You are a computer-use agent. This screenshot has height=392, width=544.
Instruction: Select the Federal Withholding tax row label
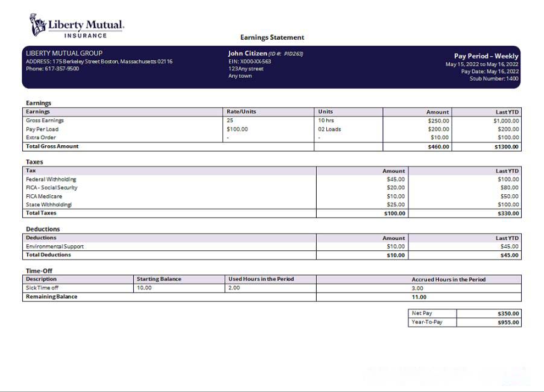[51, 179]
